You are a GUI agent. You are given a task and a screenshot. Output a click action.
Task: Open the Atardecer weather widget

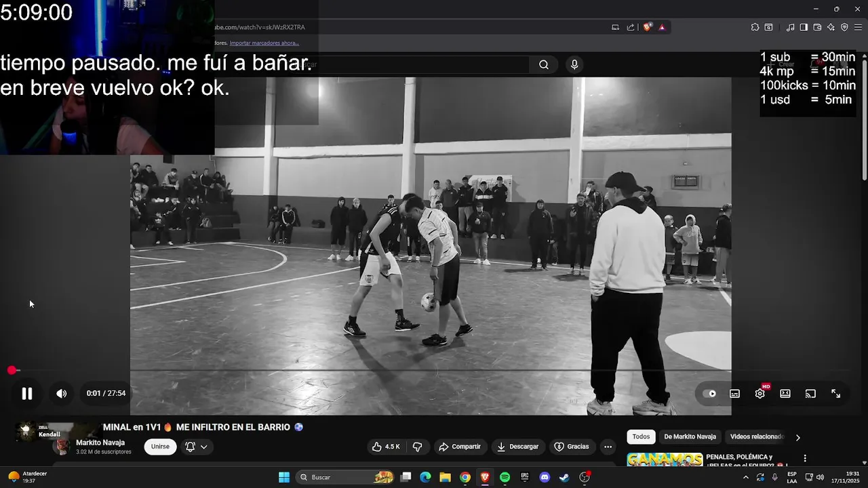pyautogui.click(x=27, y=477)
